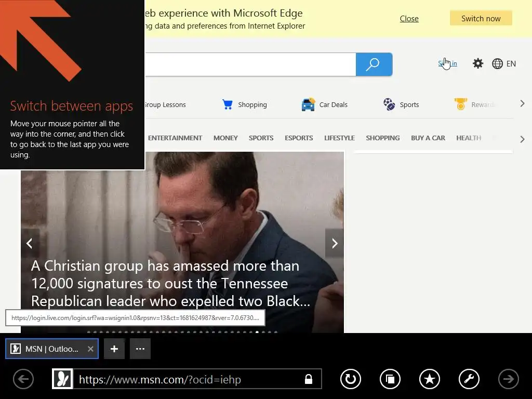532x399 pixels.
Task: Expand more news categories chevron
Action: (x=523, y=139)
